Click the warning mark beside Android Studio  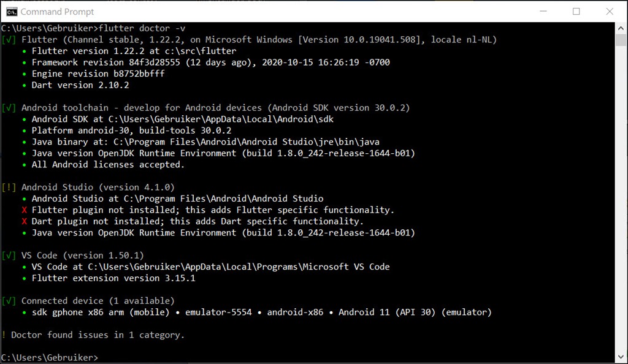(9, 187)
